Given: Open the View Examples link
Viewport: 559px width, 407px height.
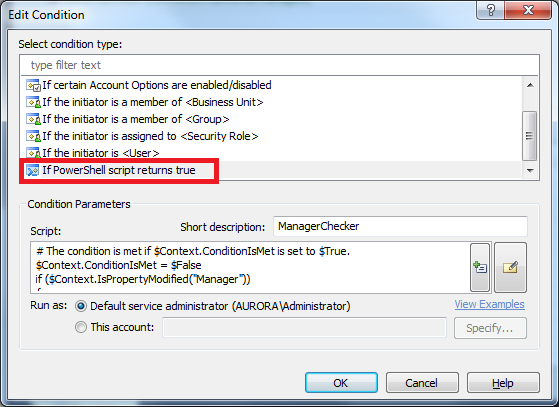Looking at the screenshot, I should click(x=489, y=304).
